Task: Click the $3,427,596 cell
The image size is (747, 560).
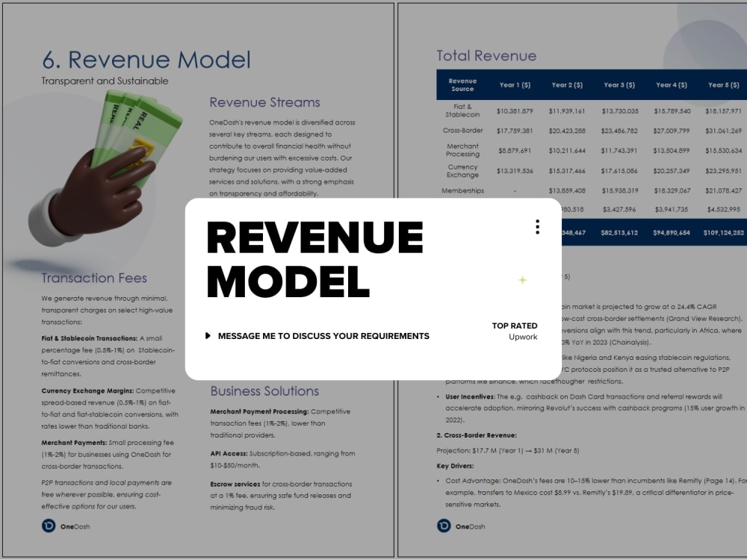Action: [x=619, y=210]
